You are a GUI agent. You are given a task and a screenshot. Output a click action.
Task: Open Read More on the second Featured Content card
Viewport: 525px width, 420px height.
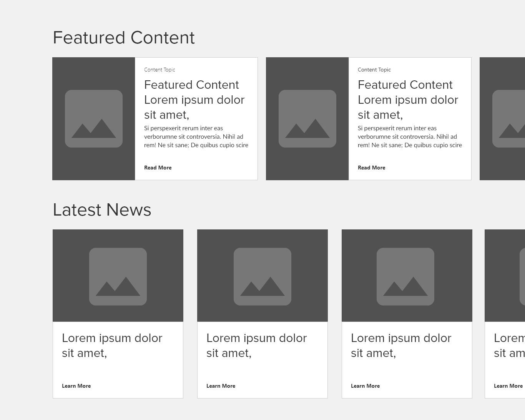pyautogui.click(x=371, y=168)
